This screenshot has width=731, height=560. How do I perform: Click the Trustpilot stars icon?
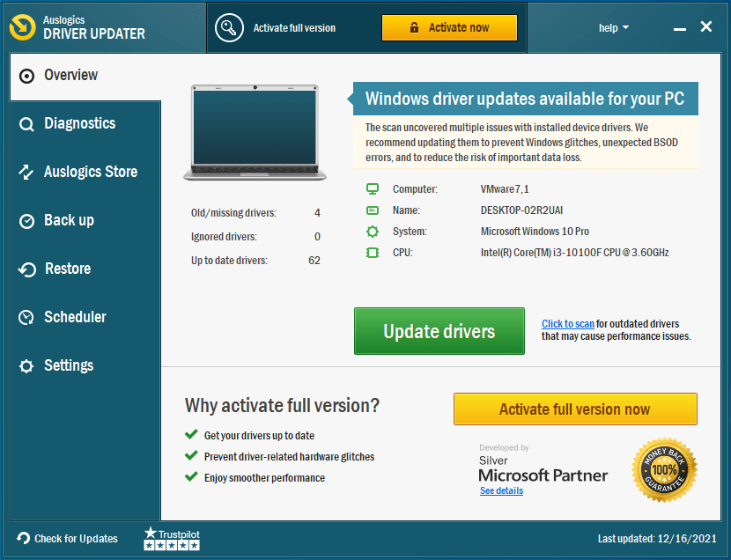pos(171,544)
